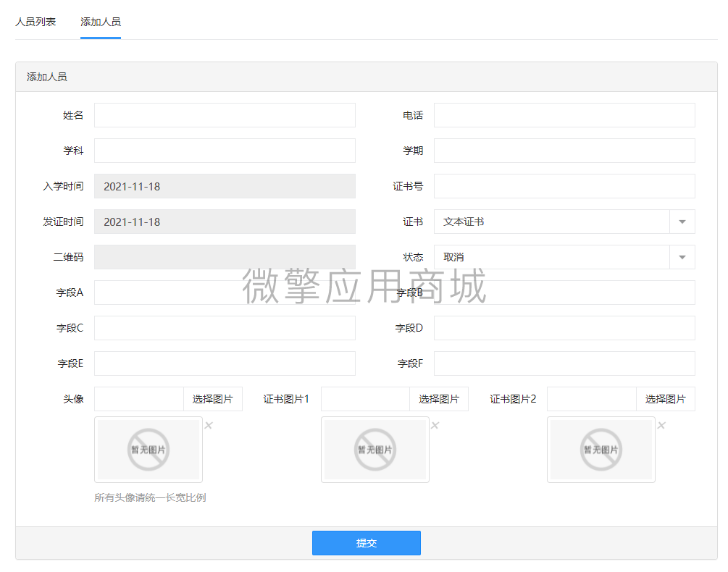Focus the 电话 input field
Image resolution: width=728 pixels, height=572 pixels.
coord(564,115)
